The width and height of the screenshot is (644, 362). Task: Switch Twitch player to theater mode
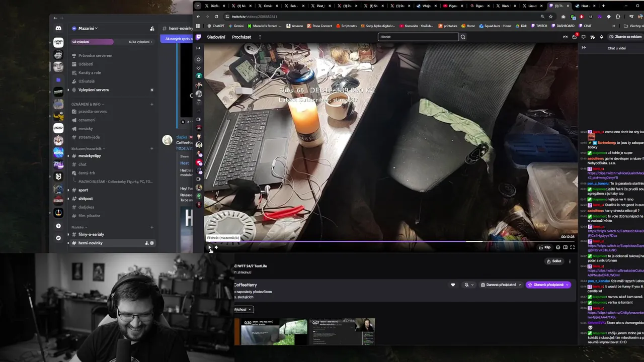pos(565,247)
